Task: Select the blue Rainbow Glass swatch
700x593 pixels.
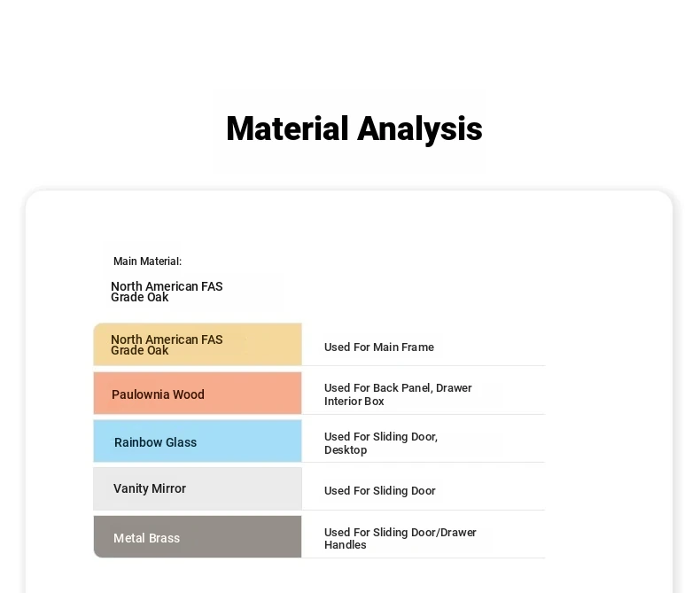Action: coord(198,441)
